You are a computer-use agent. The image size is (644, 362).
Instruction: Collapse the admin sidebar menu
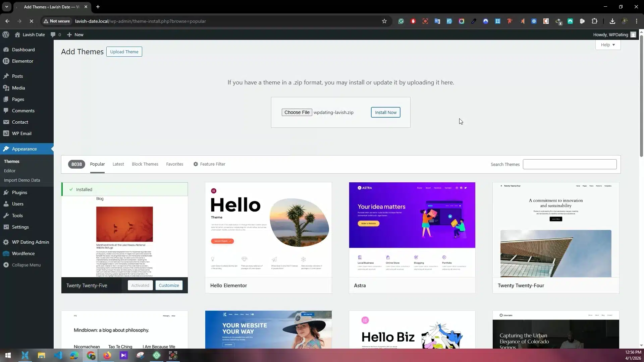[x=26, y=265]
